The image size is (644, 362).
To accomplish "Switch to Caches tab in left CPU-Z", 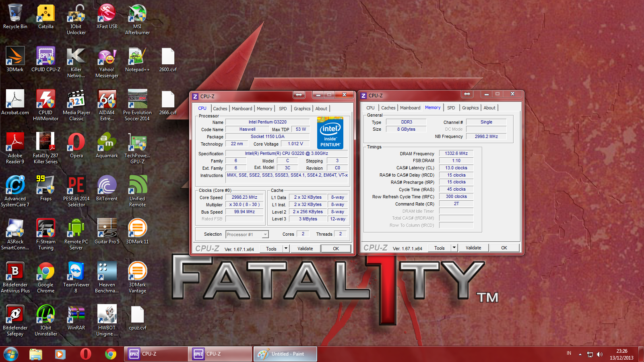I will point(220,109).
